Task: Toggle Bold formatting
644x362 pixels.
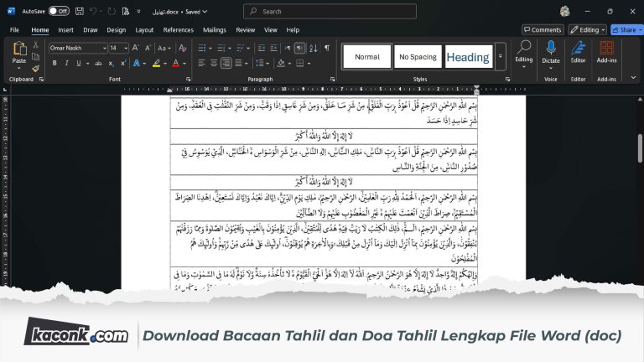Action: tap(55, 63)
